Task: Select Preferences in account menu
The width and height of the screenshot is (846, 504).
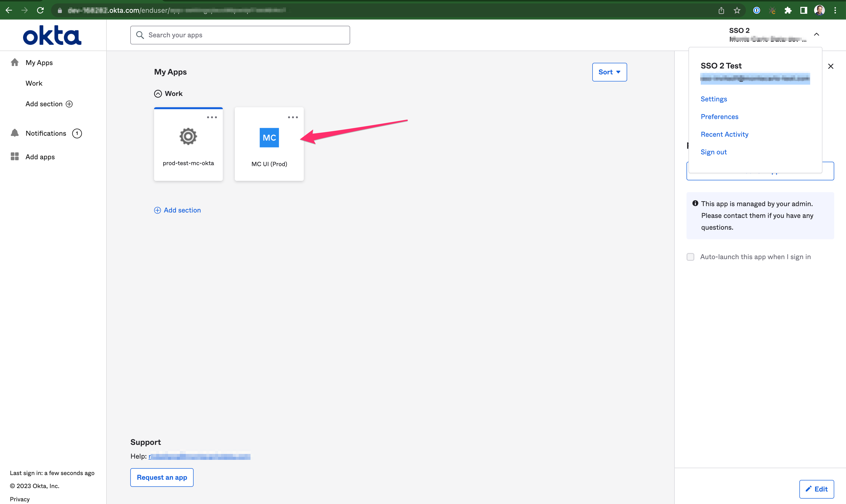Action: (x=719, y=117)
